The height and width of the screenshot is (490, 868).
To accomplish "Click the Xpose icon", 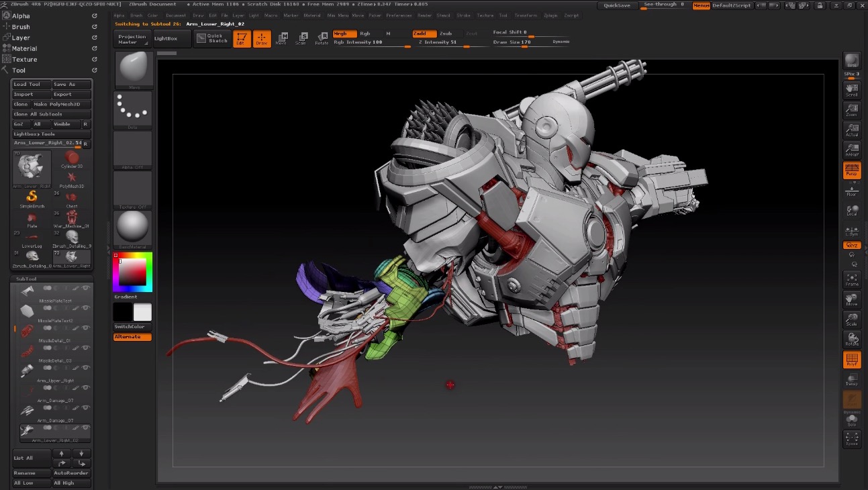I will pyautogui.click(x=852, y=440).
